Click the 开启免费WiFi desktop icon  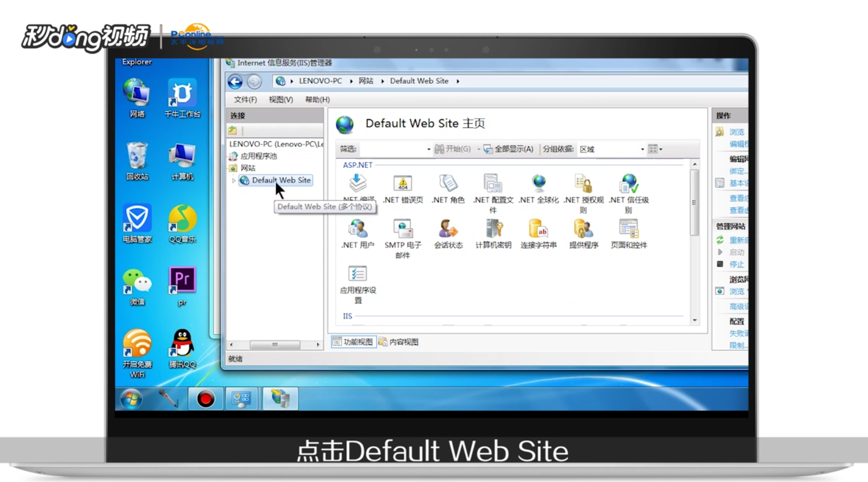[x=137, y=353]
